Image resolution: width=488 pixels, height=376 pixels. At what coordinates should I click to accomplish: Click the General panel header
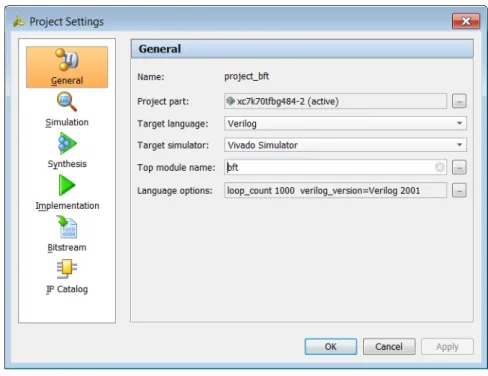pos(302,49)
